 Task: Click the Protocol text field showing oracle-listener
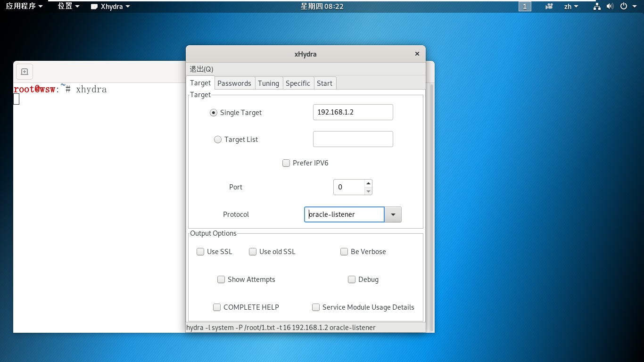pyautogui.click(x=345, y=214)
